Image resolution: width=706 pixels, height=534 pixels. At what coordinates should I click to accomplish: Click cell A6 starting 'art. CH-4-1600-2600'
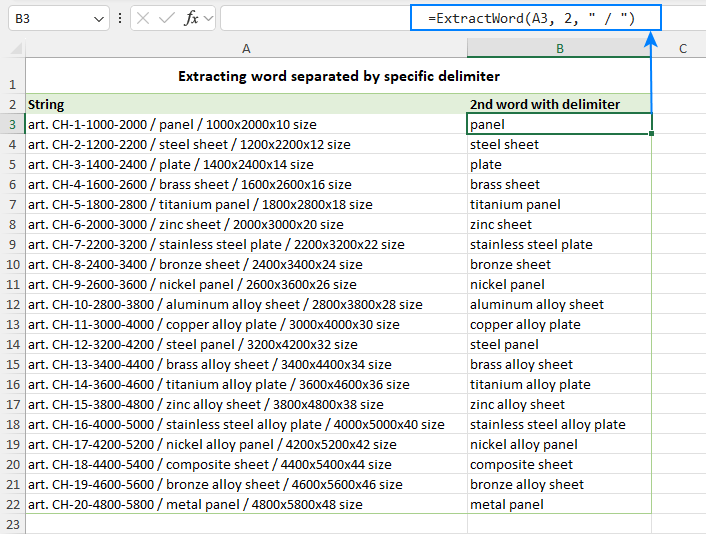pyautogui.click(x=246, y=184)
